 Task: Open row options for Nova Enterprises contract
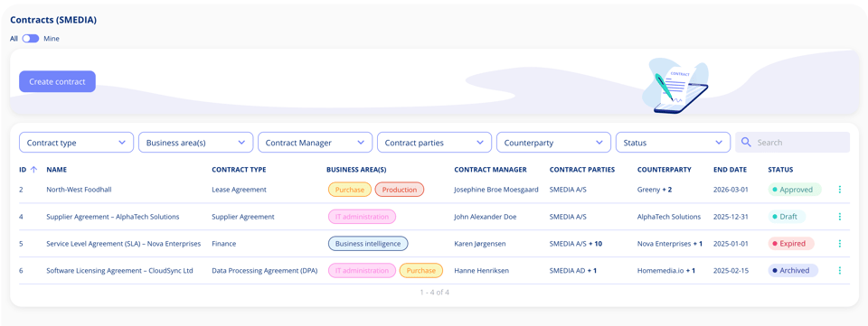840,244
